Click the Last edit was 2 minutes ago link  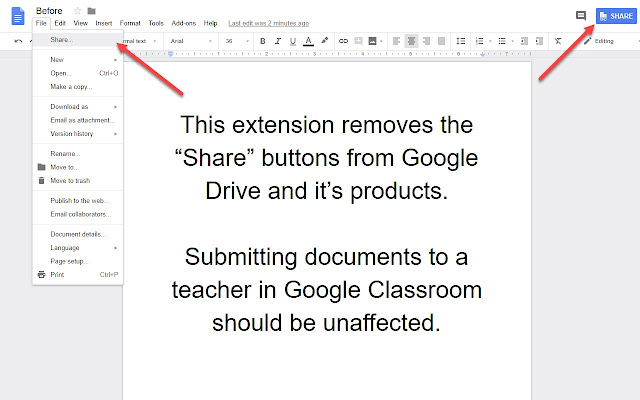pyautogui.click(x=268, y=23)
